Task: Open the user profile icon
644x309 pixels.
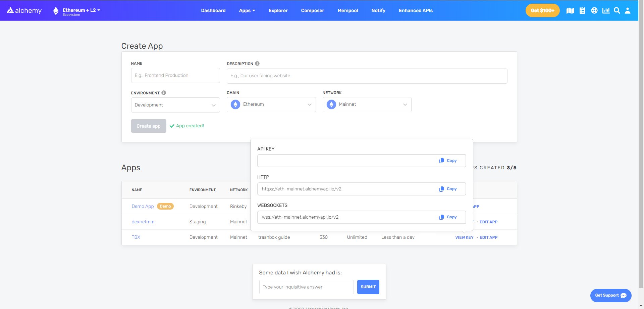Action: point(628,10)
